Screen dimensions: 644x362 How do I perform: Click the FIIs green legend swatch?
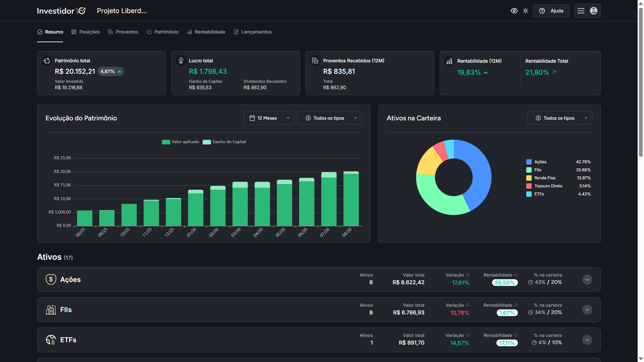(529, 170)
